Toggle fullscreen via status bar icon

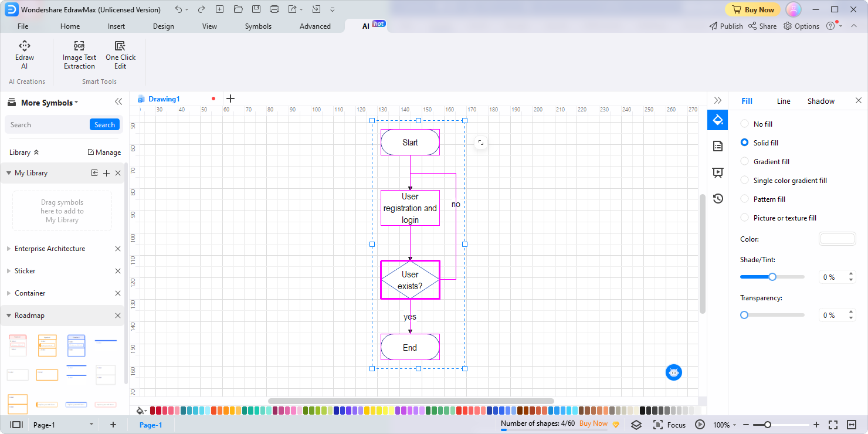point(833,425)
